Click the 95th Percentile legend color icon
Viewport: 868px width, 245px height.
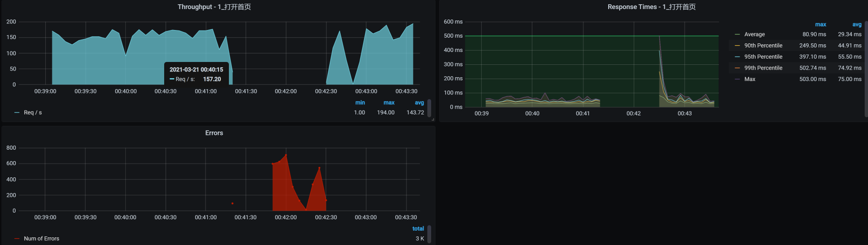click(x=737, y=57)
